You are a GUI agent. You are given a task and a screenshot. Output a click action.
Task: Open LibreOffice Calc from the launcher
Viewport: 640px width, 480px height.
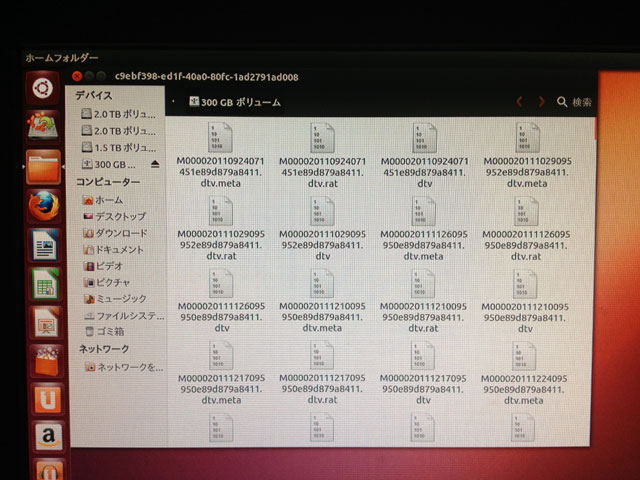[x=45, y=284]
